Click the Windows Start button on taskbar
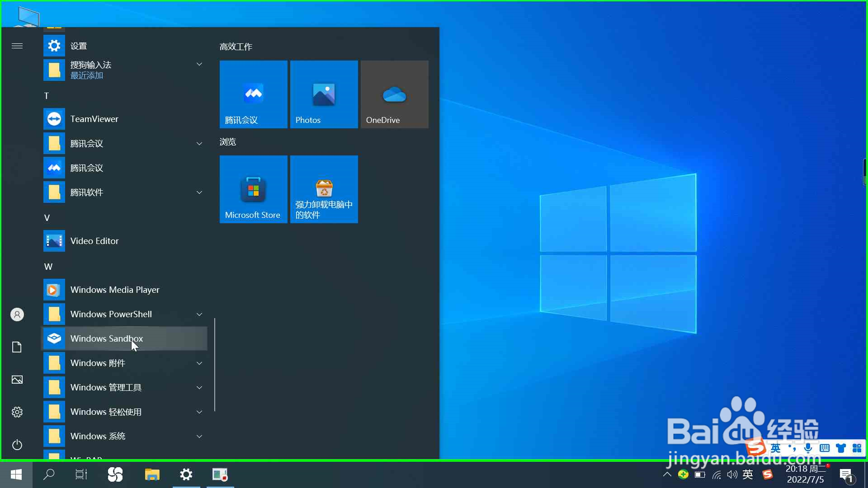Image resolution: width=868 pixels, height=488 pixels. pyautogui.click(x=16, y=474)
